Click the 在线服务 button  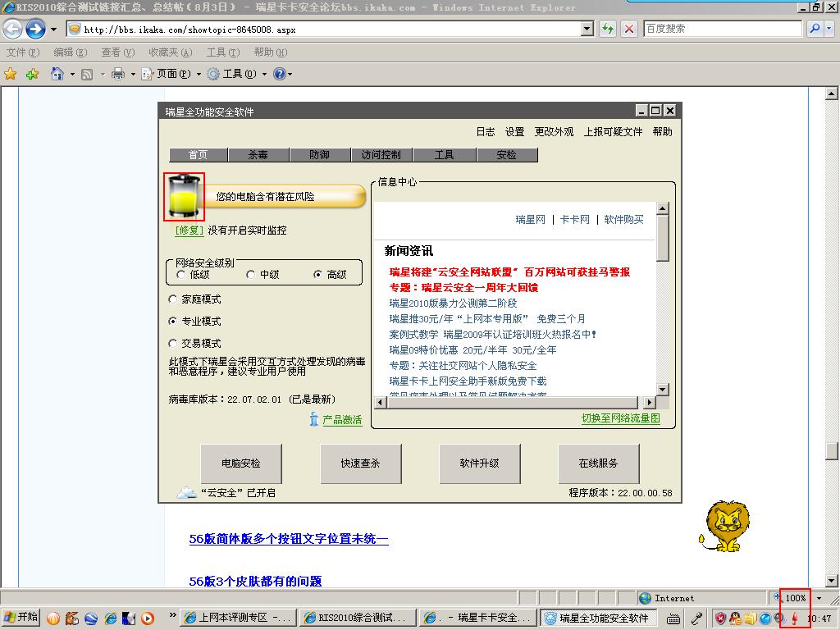598,463
